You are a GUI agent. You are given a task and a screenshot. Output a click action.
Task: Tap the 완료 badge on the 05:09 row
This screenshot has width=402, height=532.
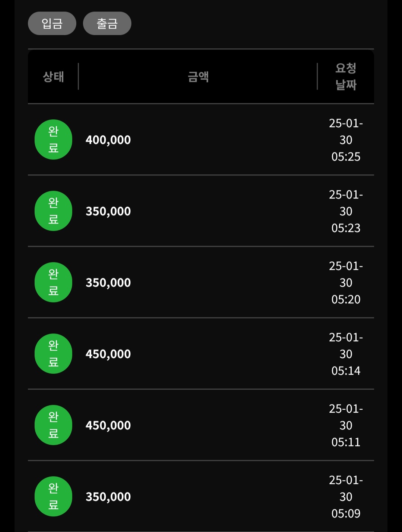click(53, 496)
